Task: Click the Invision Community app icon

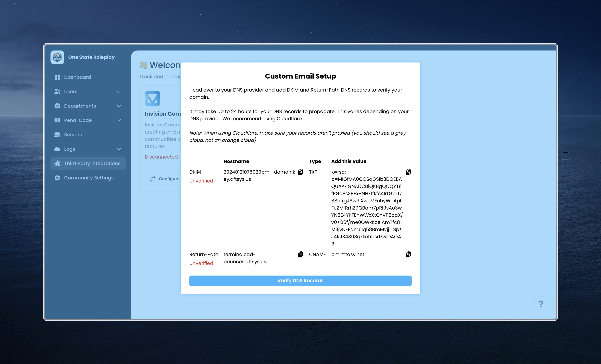Action: pos(152,99)
